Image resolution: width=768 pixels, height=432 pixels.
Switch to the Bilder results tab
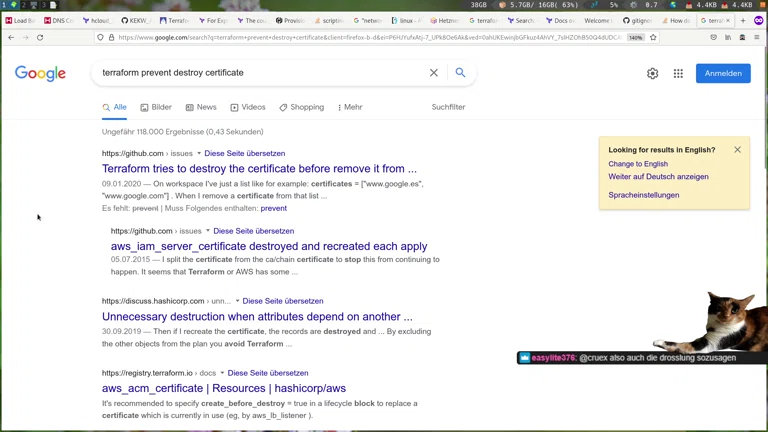(156, 107)
